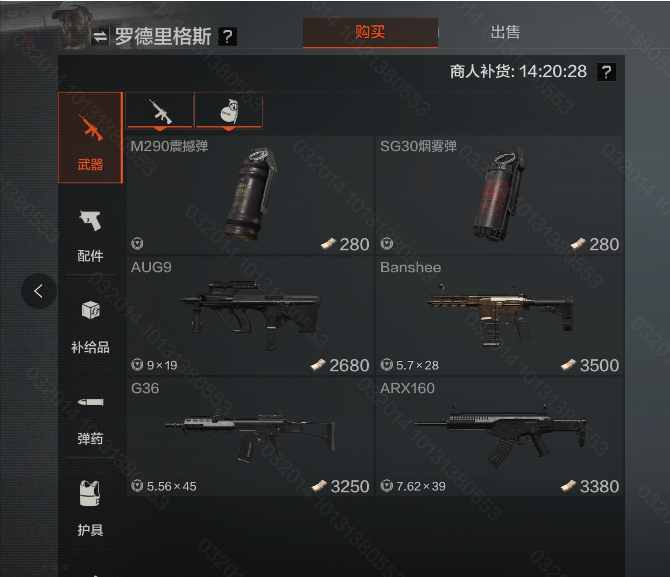The image size is (670, 577).
Task: Select the 武器 weapons category
Action: point(91,138)
